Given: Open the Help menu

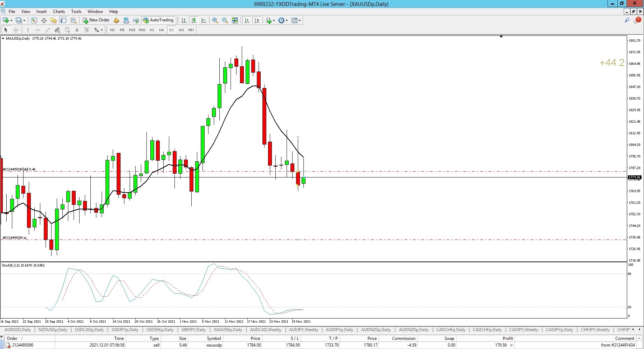Looking at the screenshot, I should (114, 12).
